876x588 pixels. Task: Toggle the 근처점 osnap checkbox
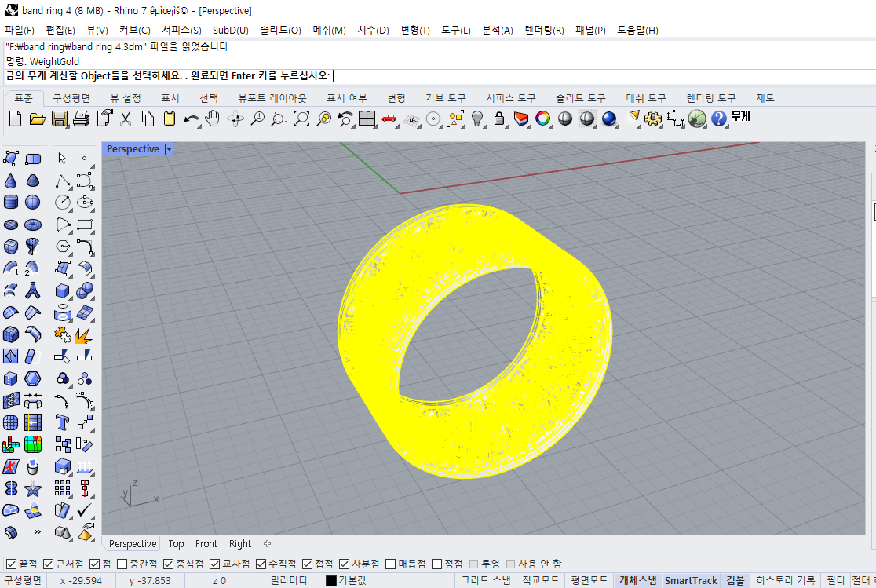pos(48,564)
